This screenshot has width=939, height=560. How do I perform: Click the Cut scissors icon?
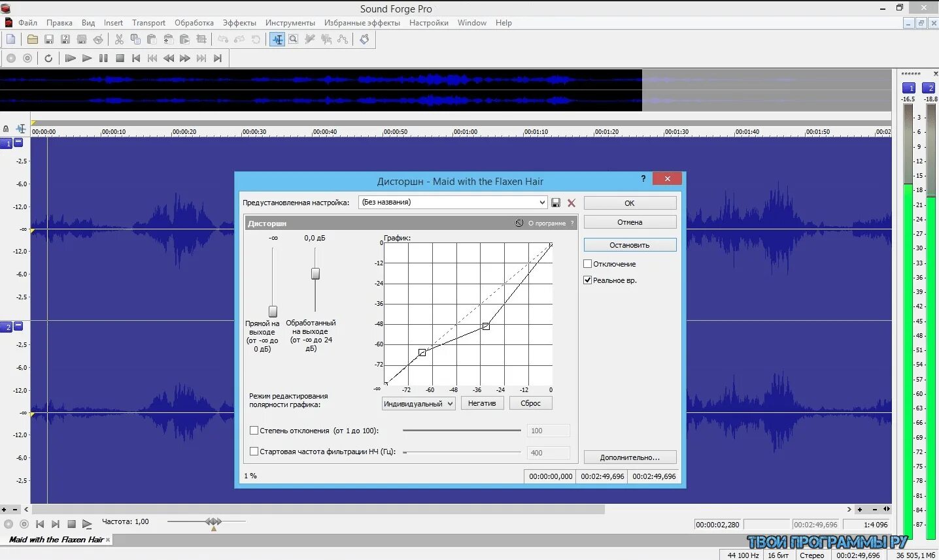[x=119, y=39]
